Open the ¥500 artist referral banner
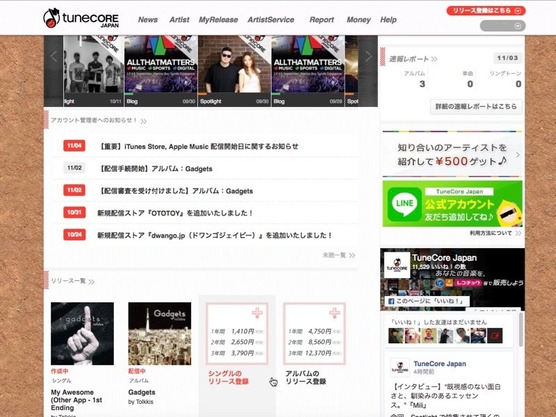 (x=452, y=155)
